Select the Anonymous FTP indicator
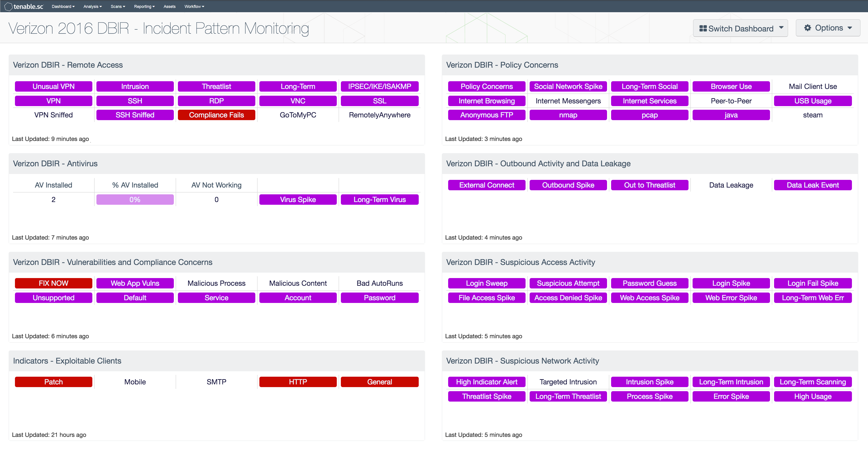Image resolution: width=868 pixels, height=469 pixels. point(487,115)
